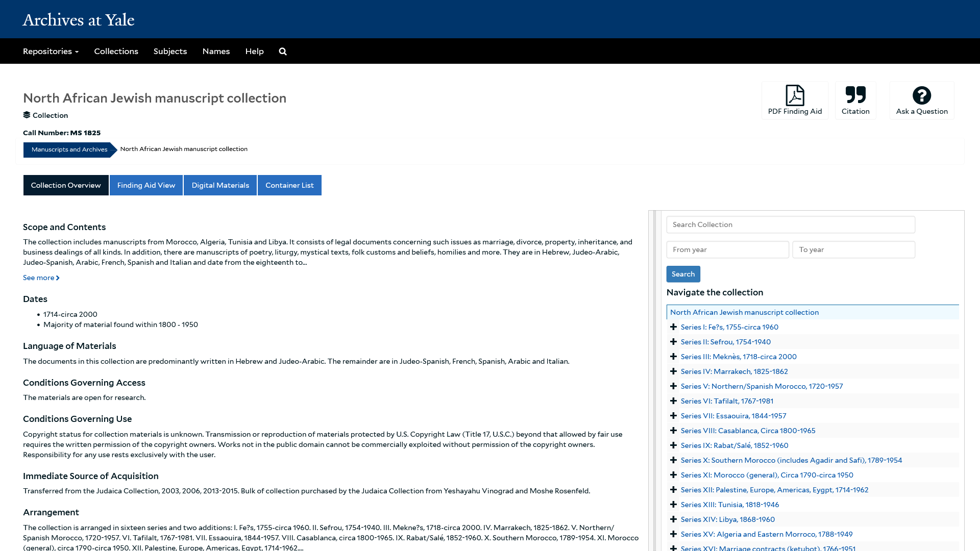Open the Container List tab
Viewport: 980px width, 551px height.
pyautogui.click(x=289, y=185)
